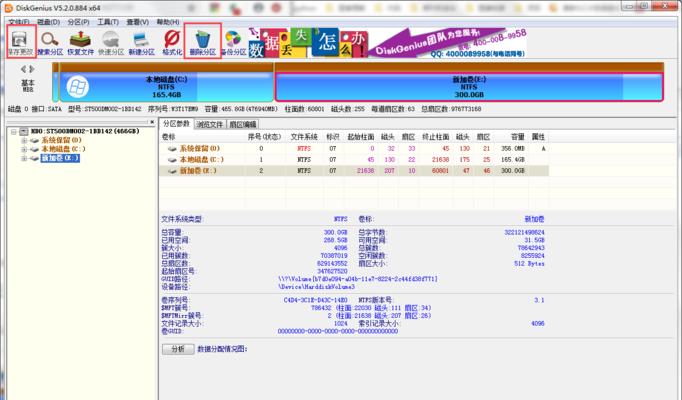Click drive icon in 新加卷(E:) table row
Screen dimensions: 682x400
click(x=172, y=171)
